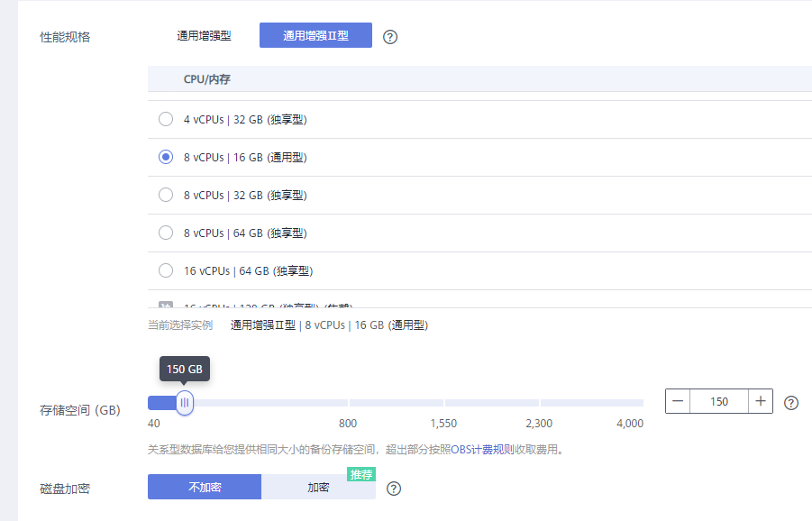The image size is (812, 521).
Task: Select 不加密 disk encryption option
Action: click(x=205, y=487)
